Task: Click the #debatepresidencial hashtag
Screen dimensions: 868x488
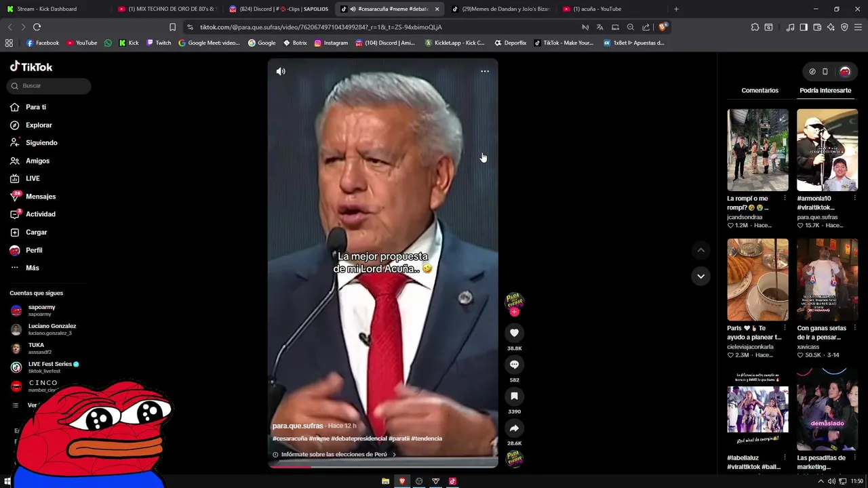Action: coord(359,439)
